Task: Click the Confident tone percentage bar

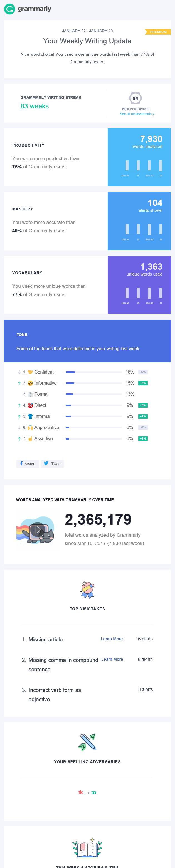Action: (x=93, y=372)
